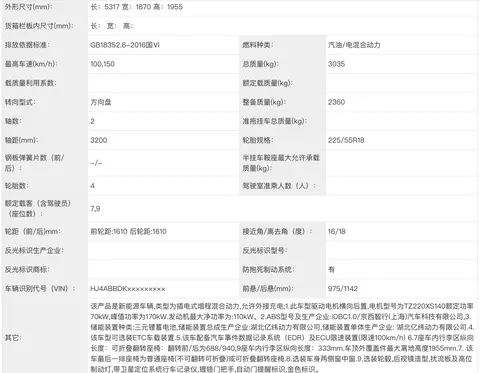This screenshot has height=373, width=480.
Task: Click the curb mass value 2360
Action: (336, 102)
